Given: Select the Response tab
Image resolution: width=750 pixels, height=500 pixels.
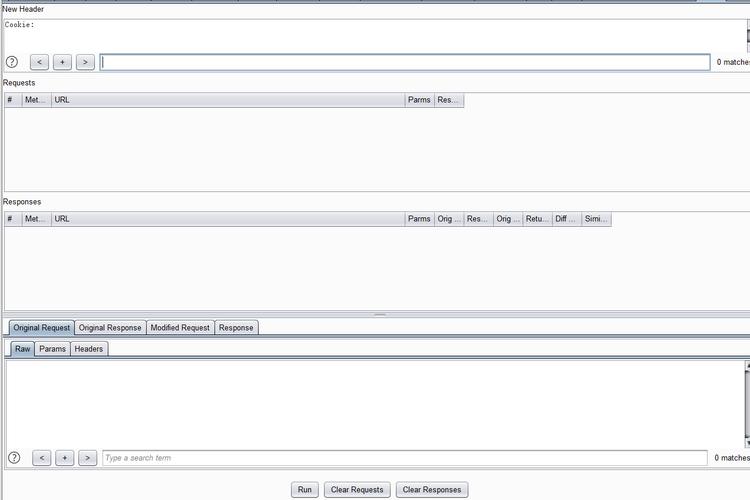Looking at the screenshot, I should (236, 328).
